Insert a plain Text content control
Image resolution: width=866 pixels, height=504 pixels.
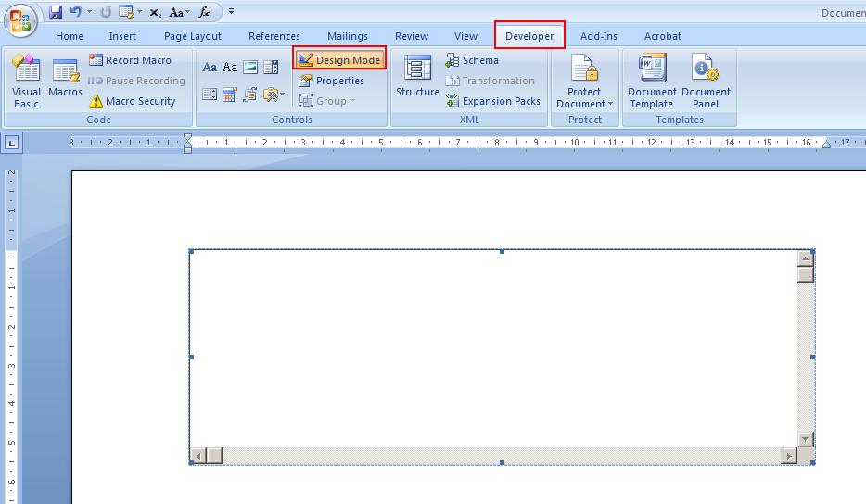pos(230,68)
